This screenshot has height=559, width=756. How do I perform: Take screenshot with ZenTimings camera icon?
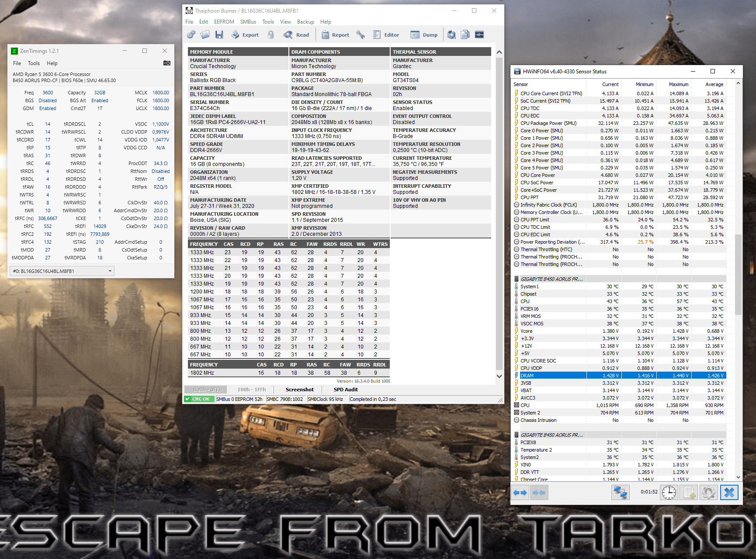pyautogui.click(x=167, y=63)
